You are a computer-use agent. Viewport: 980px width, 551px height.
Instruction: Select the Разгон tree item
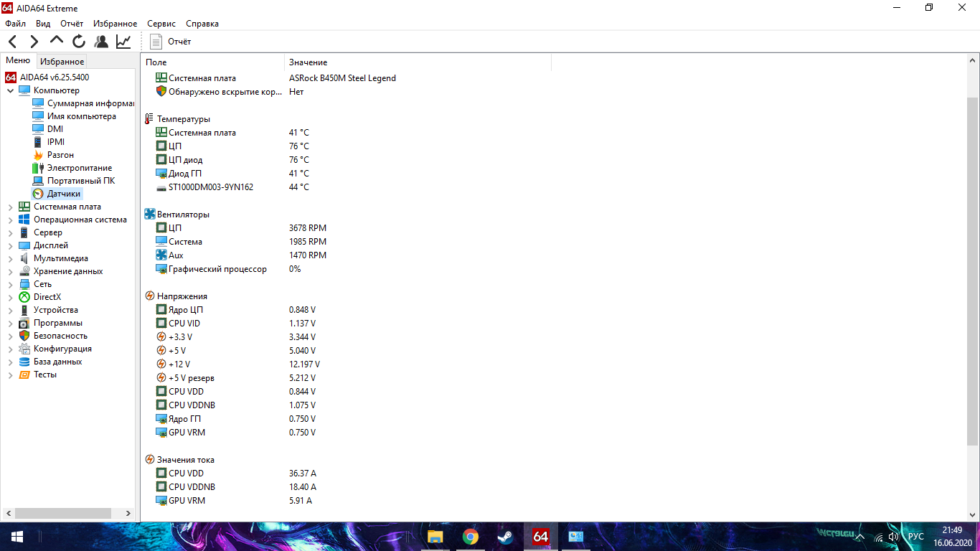(x=53, y=155)
